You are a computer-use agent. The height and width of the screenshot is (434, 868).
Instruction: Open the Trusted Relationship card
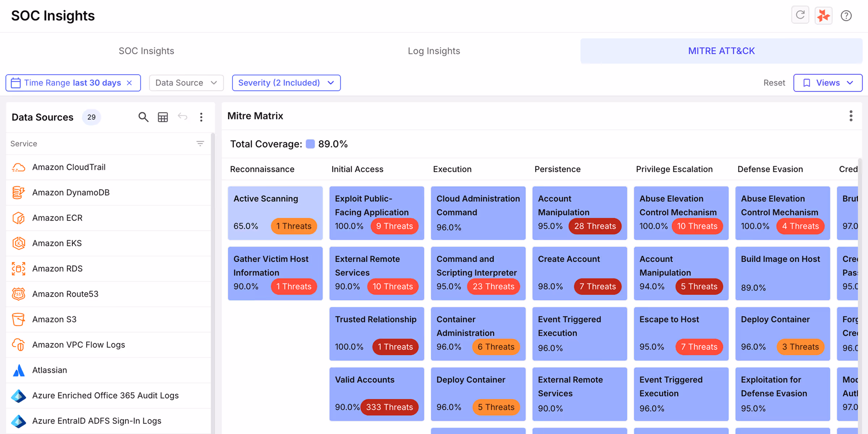[x=376, y=334]
